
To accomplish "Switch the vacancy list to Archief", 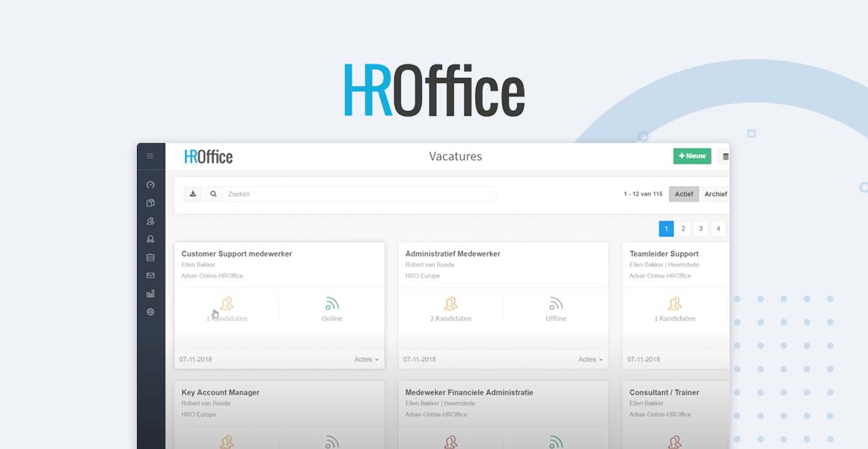I will click(715, 194).
